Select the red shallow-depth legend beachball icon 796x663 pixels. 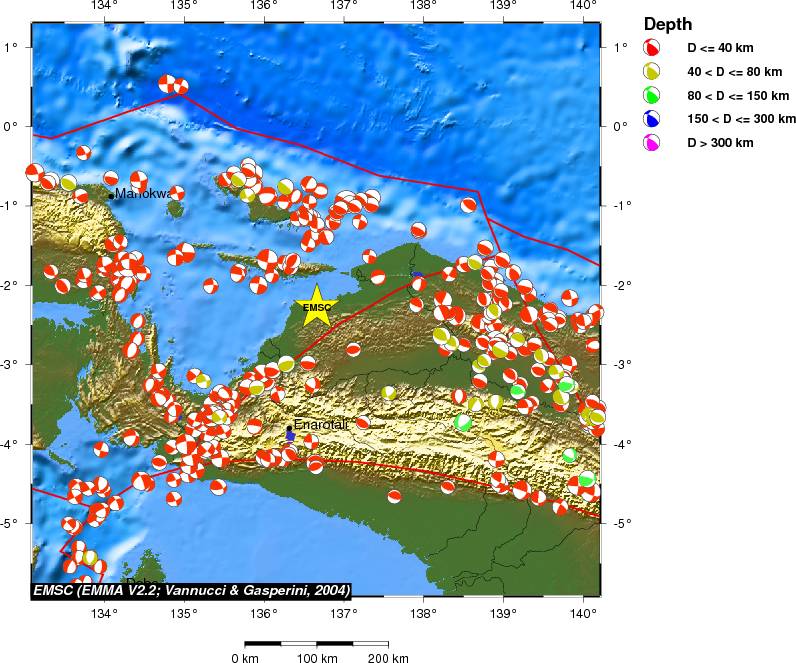[x=651, y=48]
